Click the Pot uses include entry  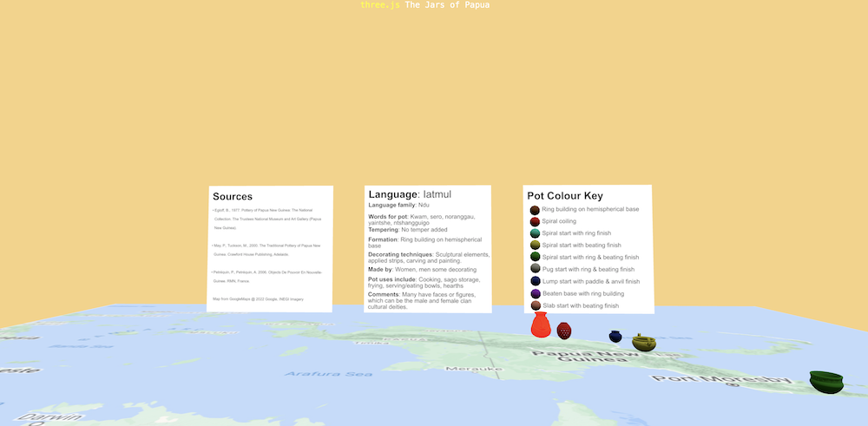(424, 283)
